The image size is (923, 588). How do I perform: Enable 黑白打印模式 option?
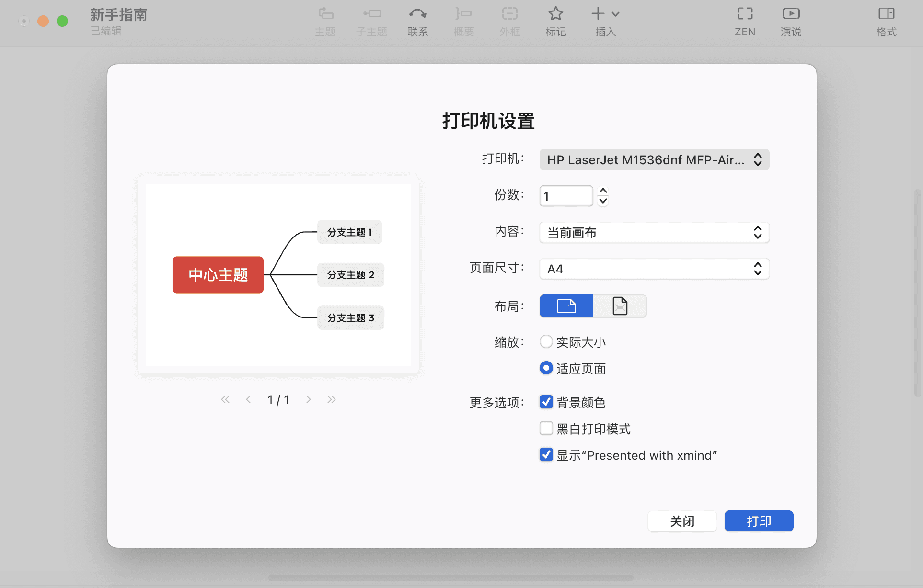(x=545, y=428)
